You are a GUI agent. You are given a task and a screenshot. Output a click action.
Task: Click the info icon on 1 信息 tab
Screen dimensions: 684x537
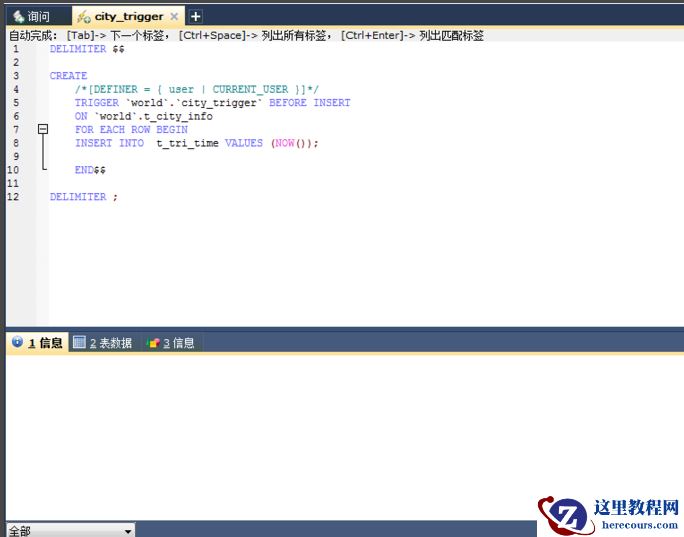tap(17, 342)
